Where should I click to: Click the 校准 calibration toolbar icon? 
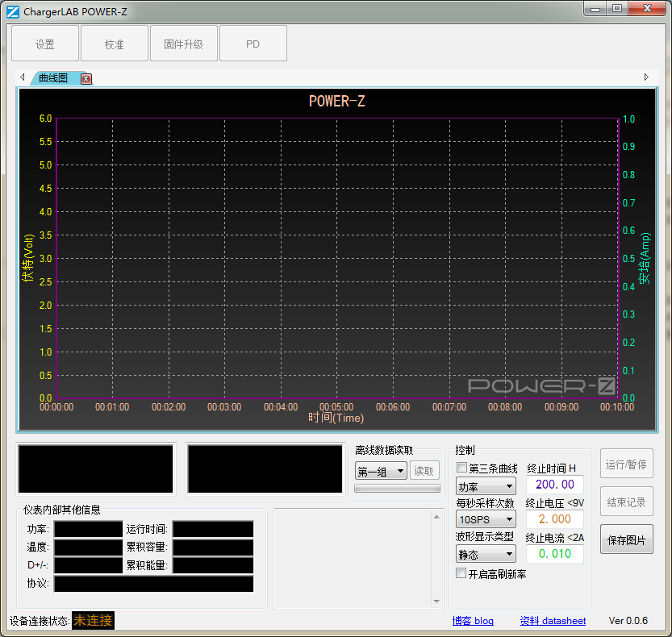[114, 43]
